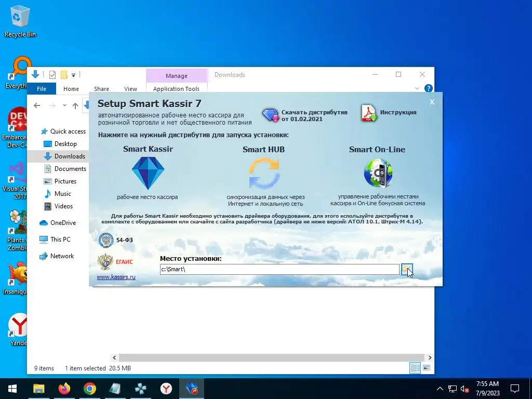Open the Recycle Bin desktop icon
This screenshot has width=532, height=399.
pos(20,22)
